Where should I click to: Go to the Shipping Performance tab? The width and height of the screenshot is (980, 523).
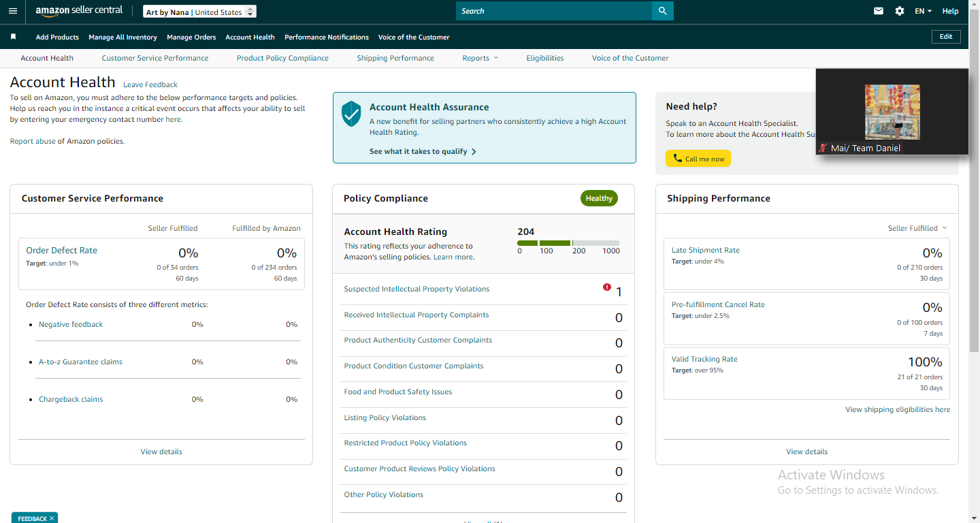[x=395, y=58]
